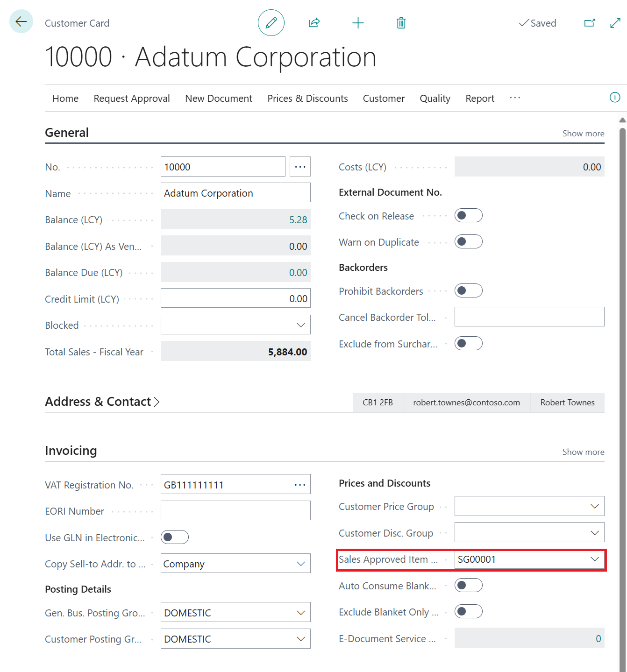Click E-Document Service value 0
627x672 pixels.
tap(598, 638)
